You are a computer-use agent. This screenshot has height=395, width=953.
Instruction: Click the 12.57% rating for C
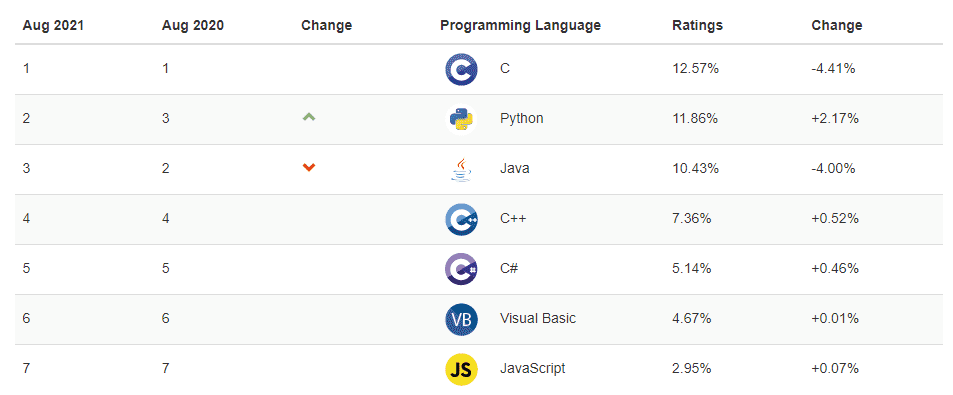[x=696, y=69]
